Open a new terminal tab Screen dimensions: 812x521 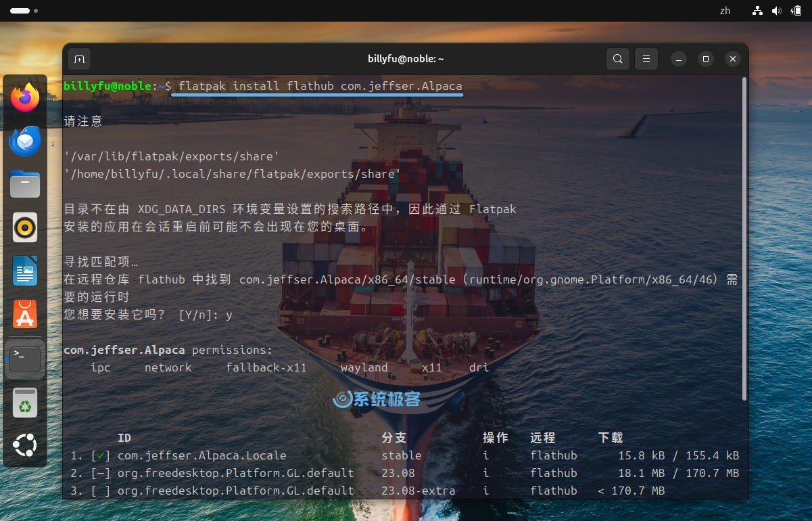[x=79, y=59]
